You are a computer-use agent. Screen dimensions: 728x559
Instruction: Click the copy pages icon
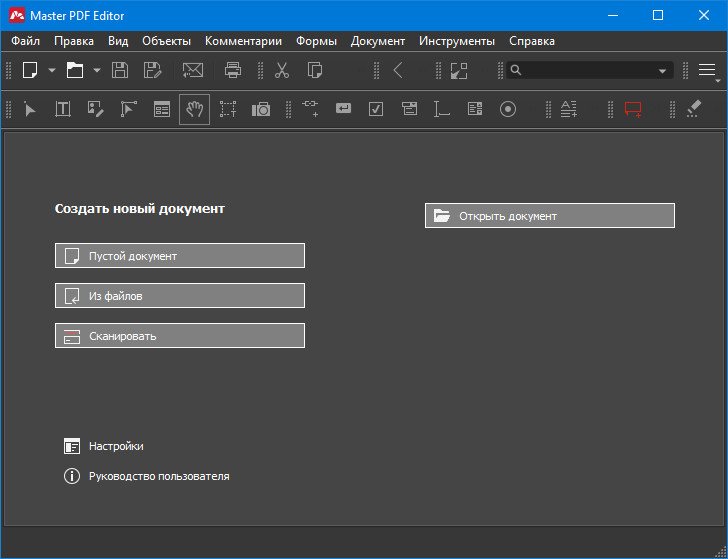click(315, 71)
